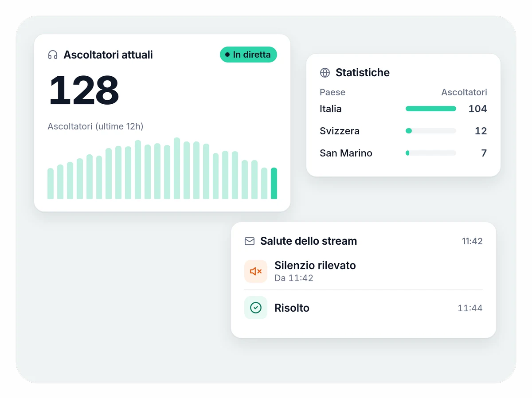
Task: Select the Italia listeners progress bar
Action: tap(431, 109)
